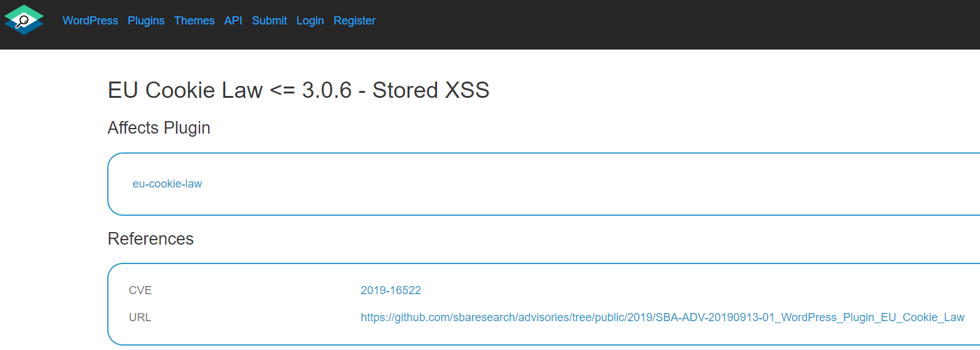
Task: Select the 'CVE' row label
Action: (x=140, y=290)
